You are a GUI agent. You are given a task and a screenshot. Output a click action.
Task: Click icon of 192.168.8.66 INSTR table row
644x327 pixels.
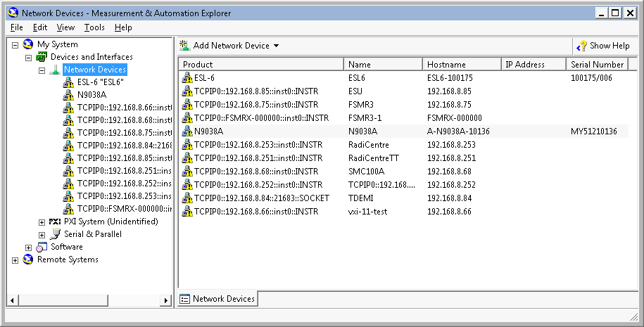187,212
